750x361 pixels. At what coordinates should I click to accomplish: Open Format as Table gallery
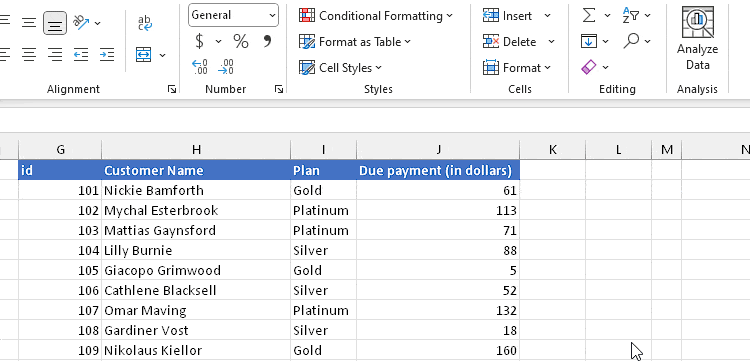point(355,42)
